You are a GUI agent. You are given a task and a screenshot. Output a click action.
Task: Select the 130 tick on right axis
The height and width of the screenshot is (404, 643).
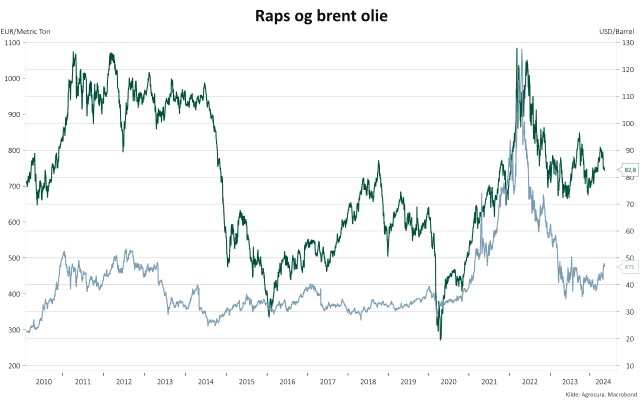(x=629, y=43)
